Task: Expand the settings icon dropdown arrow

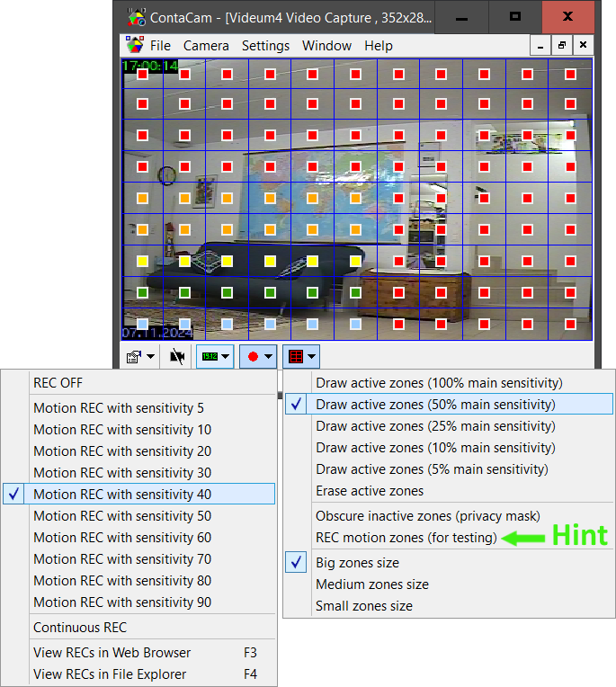Action: pyautogui.click(x=150, y=357)
